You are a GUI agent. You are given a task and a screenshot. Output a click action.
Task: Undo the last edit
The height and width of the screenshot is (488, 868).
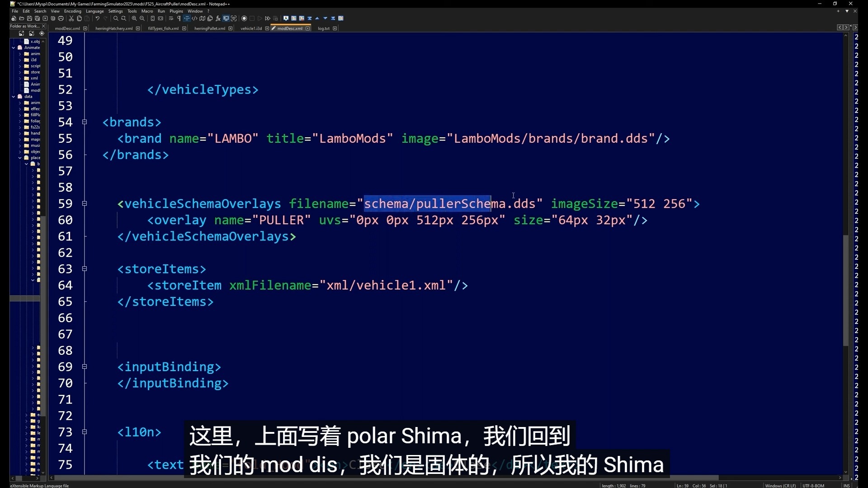(x=97, y=19)
